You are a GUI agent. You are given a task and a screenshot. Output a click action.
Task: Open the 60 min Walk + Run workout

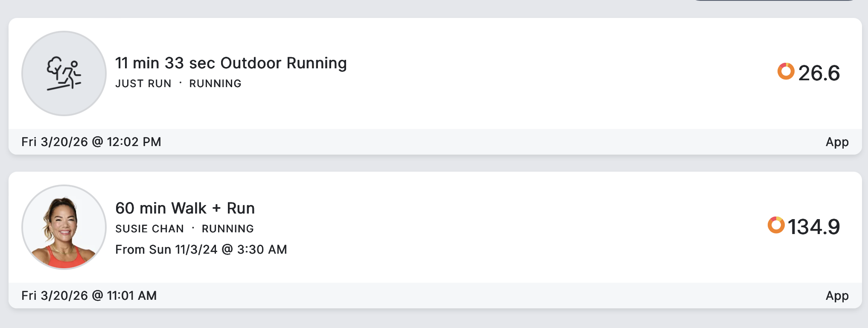(x=185, y=208)
